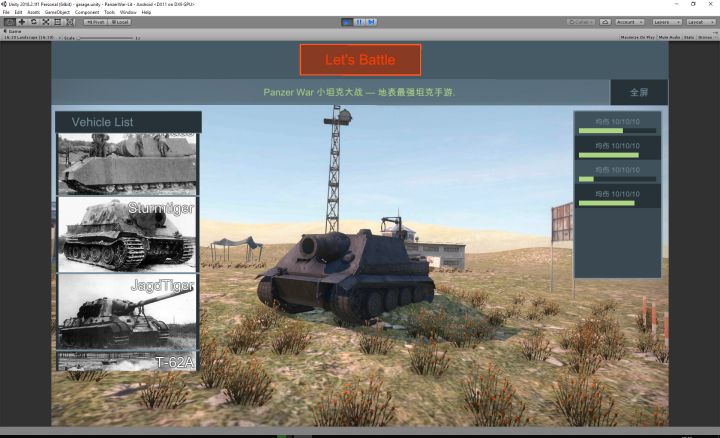720x438 pixels.
Task: Open the Edit menu
Action: click(x=18, y=12)
